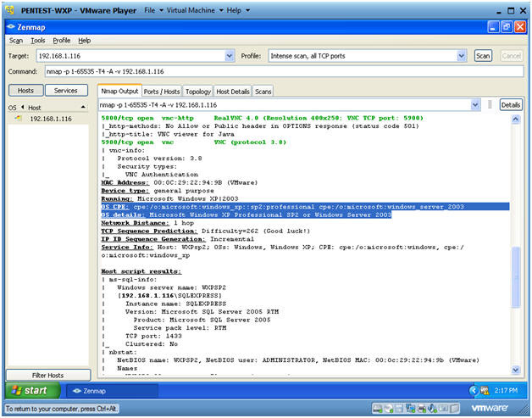Click the Hosts button
The height and width of the screenshot is (418, 532).
pos(25,91)
